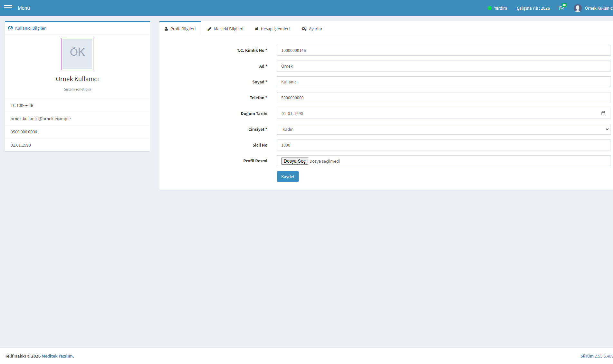Screen dimensions: 613x364
Task: Click the green Yardım help icon
Action: click(x=490, y=8)
